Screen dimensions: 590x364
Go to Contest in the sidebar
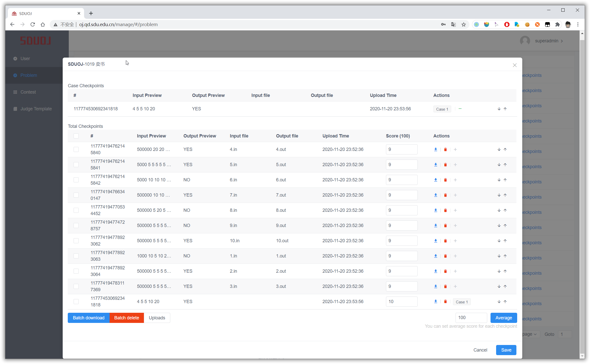click(28, 92)
